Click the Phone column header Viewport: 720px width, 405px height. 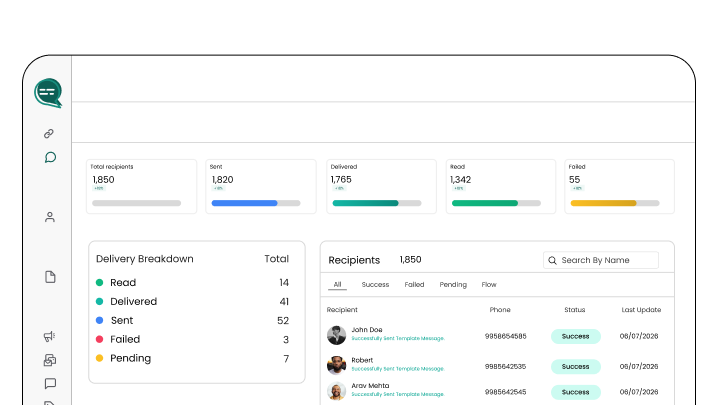pyautogui.click(x=500, y=310)
